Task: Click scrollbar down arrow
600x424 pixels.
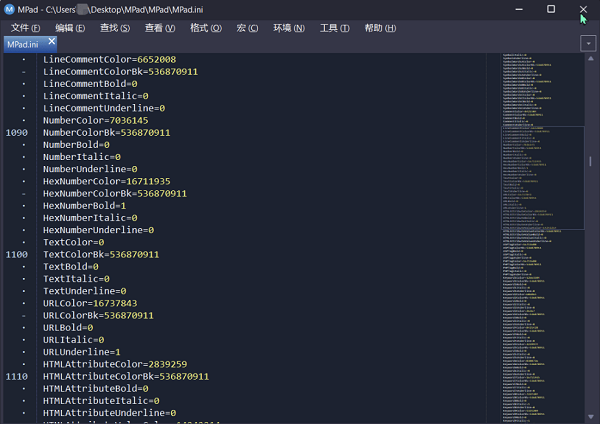Action: 590,416
